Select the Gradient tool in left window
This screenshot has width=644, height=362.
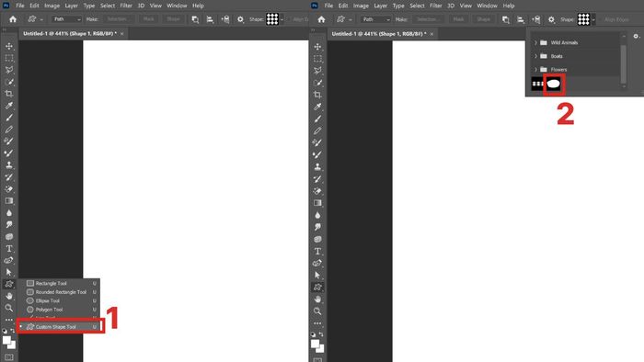pos(9,201)
